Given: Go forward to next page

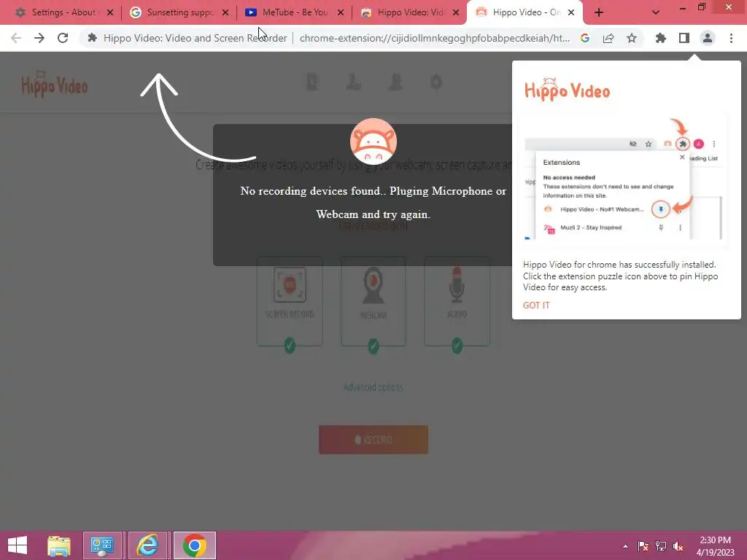Looking at the screenshot, I should 39,38.
